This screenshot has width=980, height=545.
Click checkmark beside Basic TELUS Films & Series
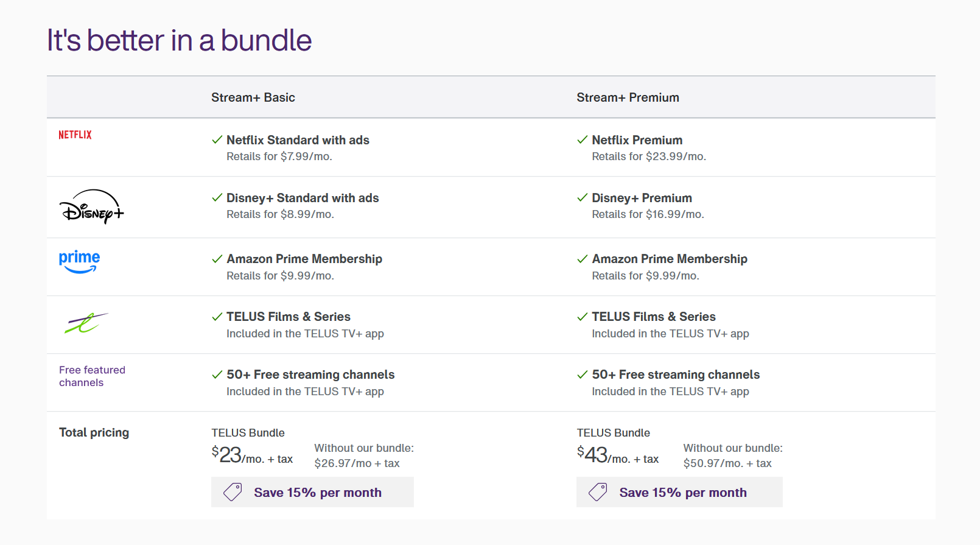click(217, 317)
